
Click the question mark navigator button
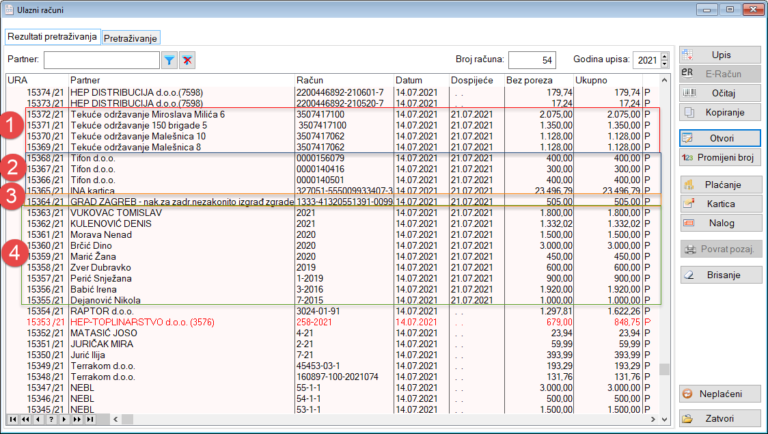click(x=50, y=420)
